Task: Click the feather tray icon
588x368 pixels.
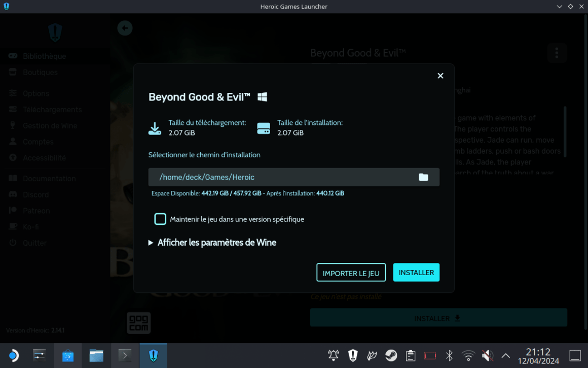Action: (372, 355)
